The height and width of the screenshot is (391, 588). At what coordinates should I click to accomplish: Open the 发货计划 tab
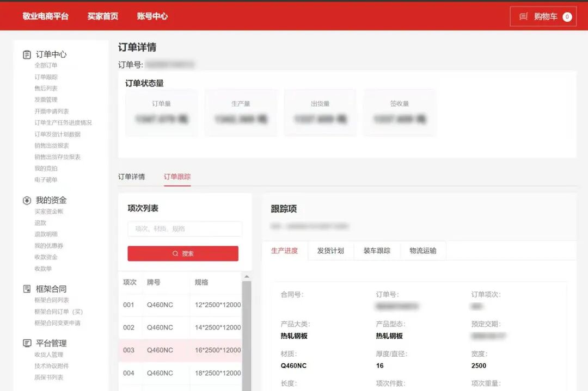point(330,251)
